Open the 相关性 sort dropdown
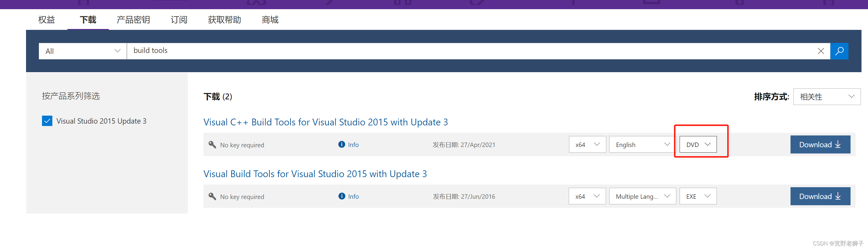868x249 pixels. point(827,97)
